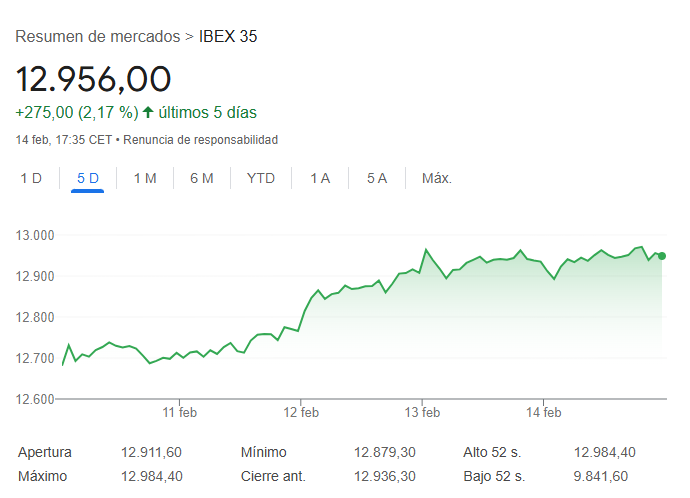Viewport: 690px width, 498px height.
Task: Click the 12.956,00 index price
Action: pyautogui.click(x=93, y=79)
